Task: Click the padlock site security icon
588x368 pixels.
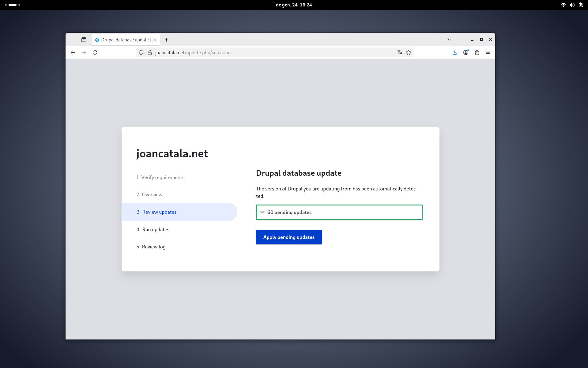Action: 149,52
